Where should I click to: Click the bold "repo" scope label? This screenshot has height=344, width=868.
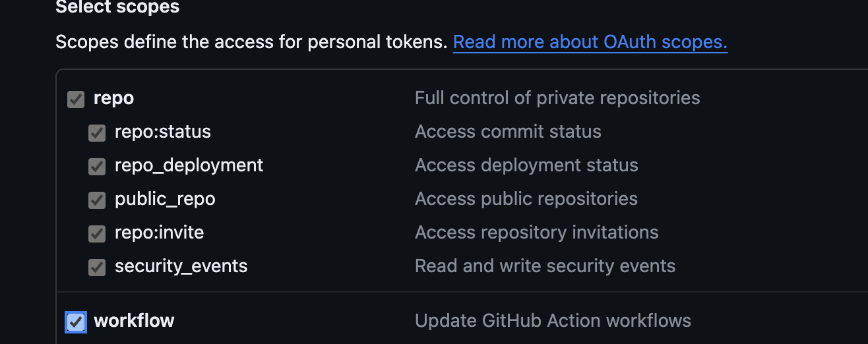[113, 98]
